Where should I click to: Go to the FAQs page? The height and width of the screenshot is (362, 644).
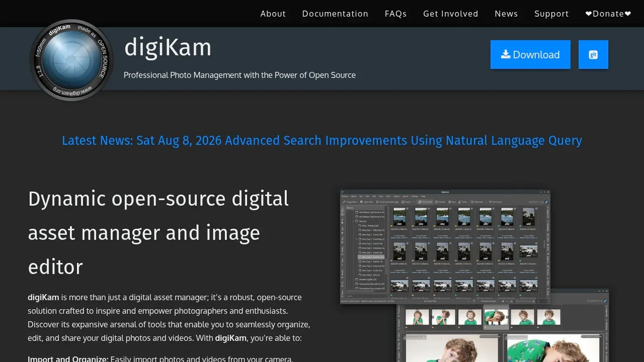tap(395, 14)
